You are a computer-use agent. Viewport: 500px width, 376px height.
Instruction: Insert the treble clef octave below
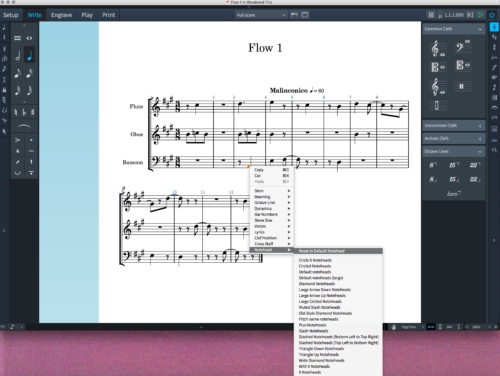(x=438, y=87)
